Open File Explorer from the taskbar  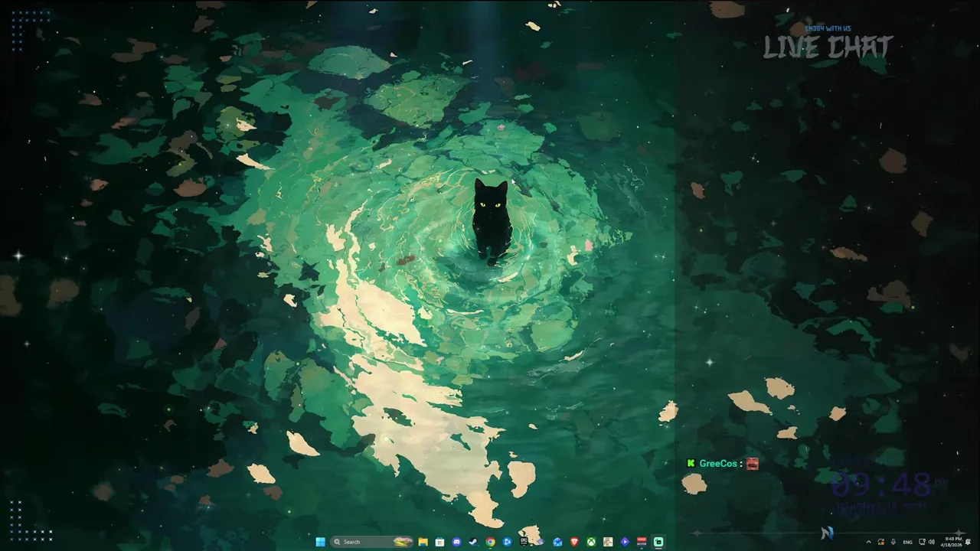[x=423, y=542]
